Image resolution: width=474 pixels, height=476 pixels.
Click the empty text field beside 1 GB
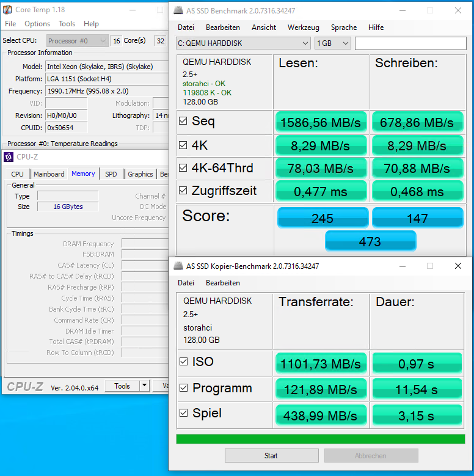(410, 43)
